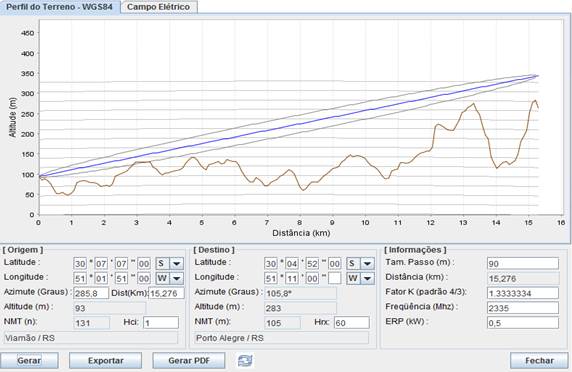Switch to Campo Elétrico tab
This screenshot has width=572, height=372.
click(x=159, y=7)
